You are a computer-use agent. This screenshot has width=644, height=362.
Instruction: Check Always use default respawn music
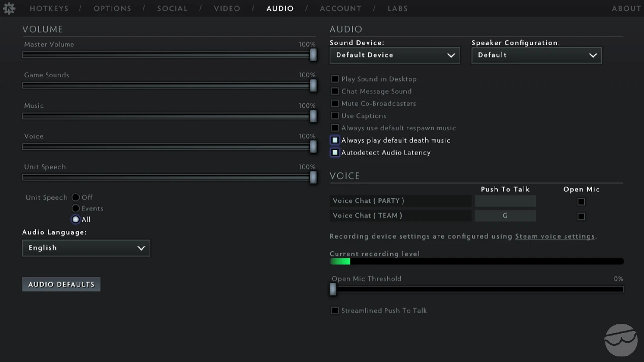(335, 128)
